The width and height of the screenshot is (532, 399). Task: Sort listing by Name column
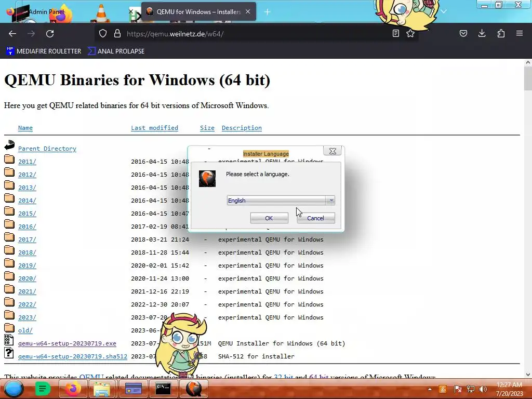tap(25, 128)
